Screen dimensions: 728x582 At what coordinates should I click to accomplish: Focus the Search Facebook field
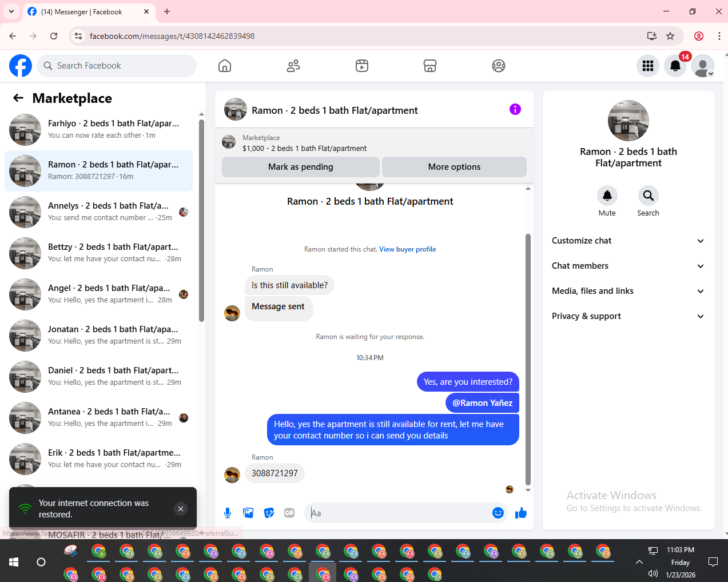pos(117,66)
